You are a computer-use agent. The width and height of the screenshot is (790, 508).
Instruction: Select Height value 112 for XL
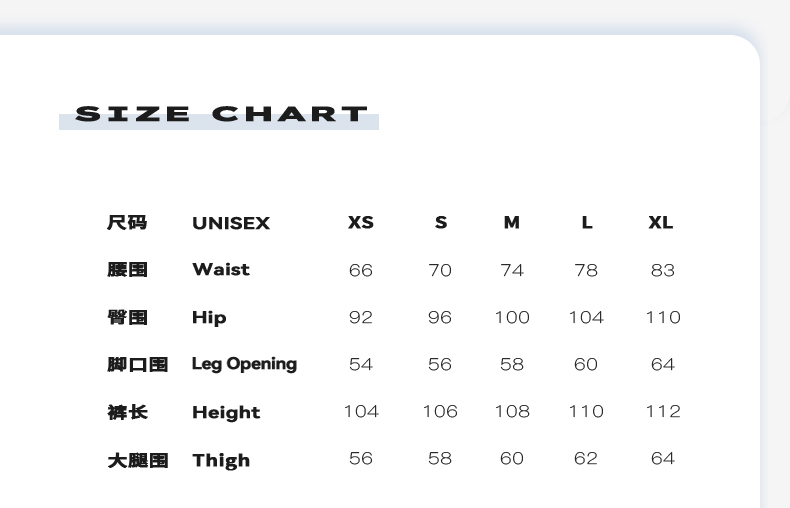pos(662,411)
